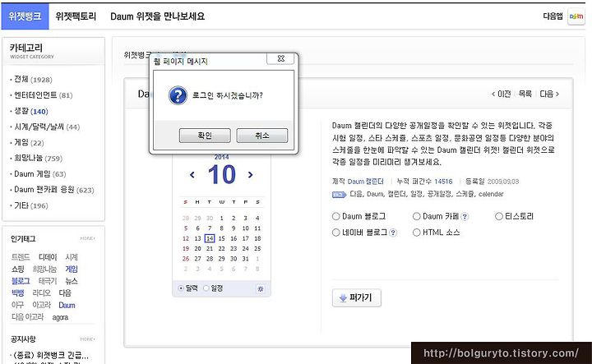Click the 쇼핑 popular tag
Image resolution: width=592 pixels, height=364 pixels.
[18, 270]
